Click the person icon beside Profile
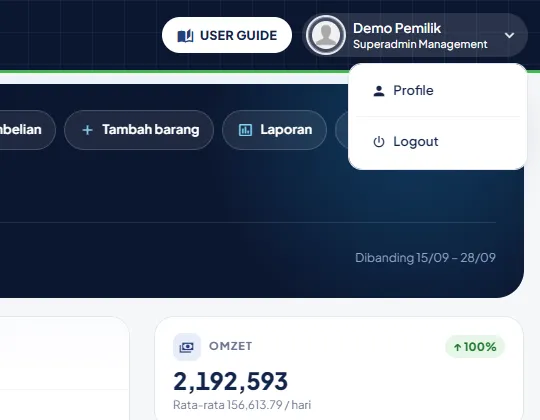The height and width of the screenshot is (420, 540). [379, 91]
